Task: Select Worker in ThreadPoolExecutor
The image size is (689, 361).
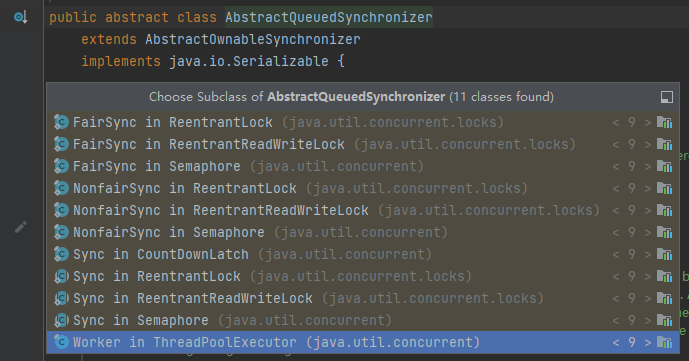Action: (363, 342)
